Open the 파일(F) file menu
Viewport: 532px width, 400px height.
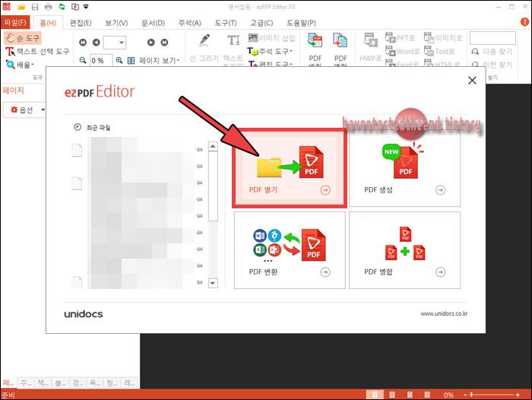(15, 22)
